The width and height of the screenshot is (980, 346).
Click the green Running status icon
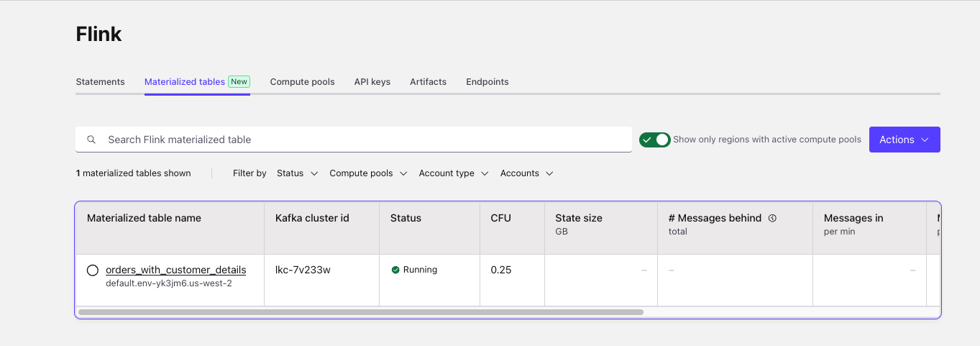pos(395,270)
